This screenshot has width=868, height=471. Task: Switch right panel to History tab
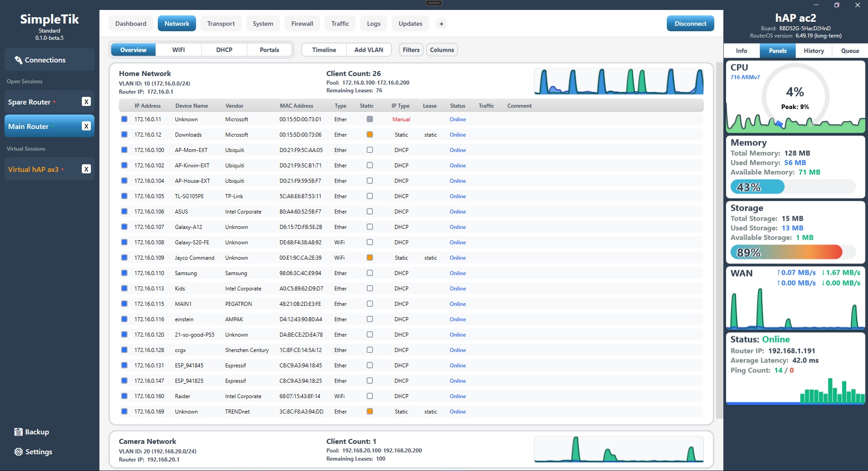pyautogui.click(x=814, y=51)
